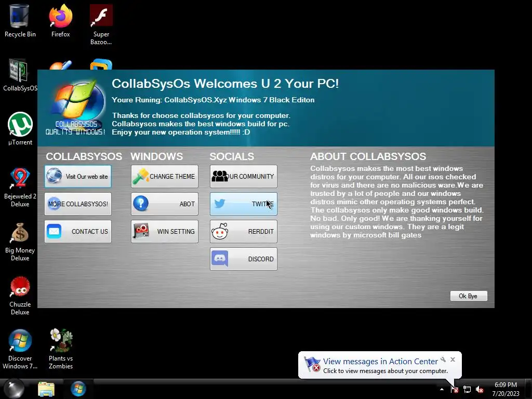The width and height of the screenshot is (532, 399).
Task: Open the clock showing 6:09 PM
Action: pyautogui.click(x=506, y=389)
